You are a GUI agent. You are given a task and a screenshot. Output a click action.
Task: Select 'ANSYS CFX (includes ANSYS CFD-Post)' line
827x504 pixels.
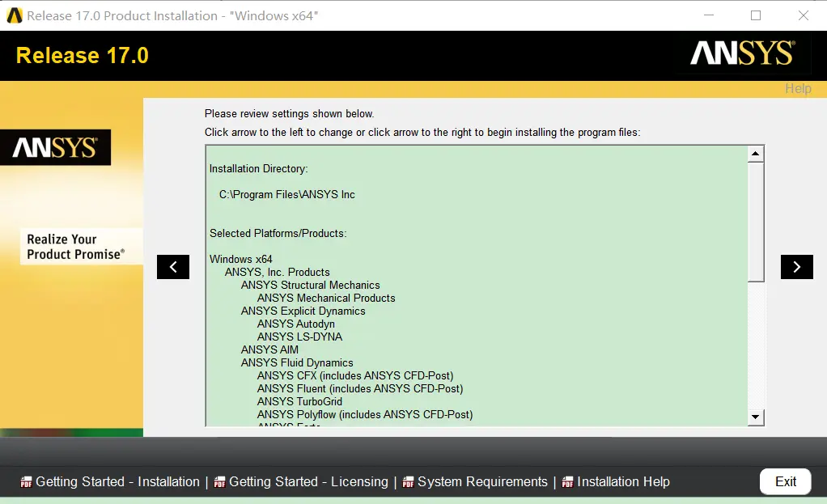[x=355, y=376]
